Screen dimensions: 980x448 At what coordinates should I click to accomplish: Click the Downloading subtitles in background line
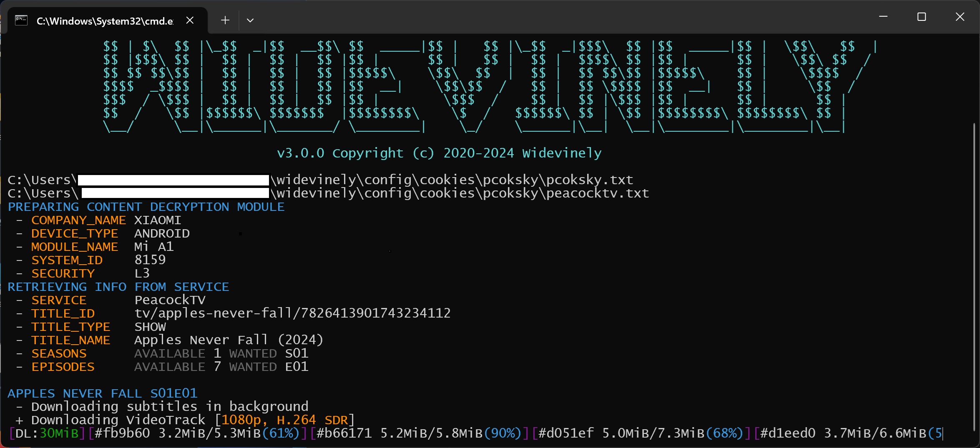point(162,406)
